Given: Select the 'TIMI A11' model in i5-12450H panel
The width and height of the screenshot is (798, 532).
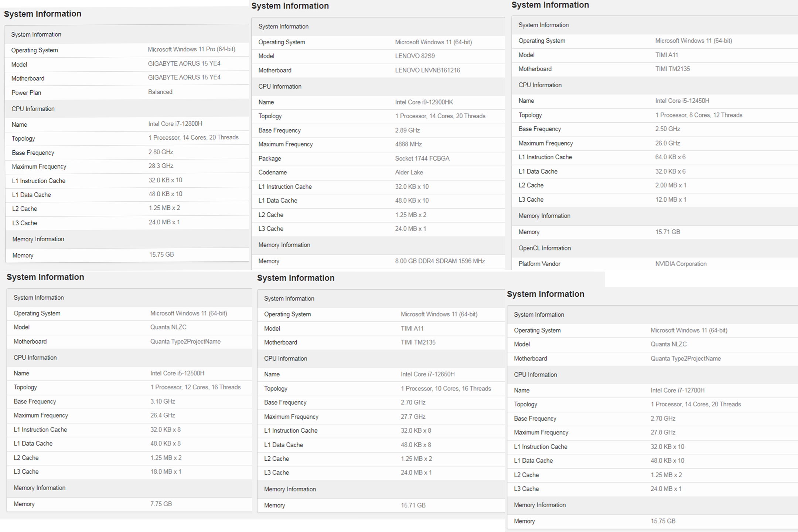Looking at the screenshot, I should click(666, 55).
